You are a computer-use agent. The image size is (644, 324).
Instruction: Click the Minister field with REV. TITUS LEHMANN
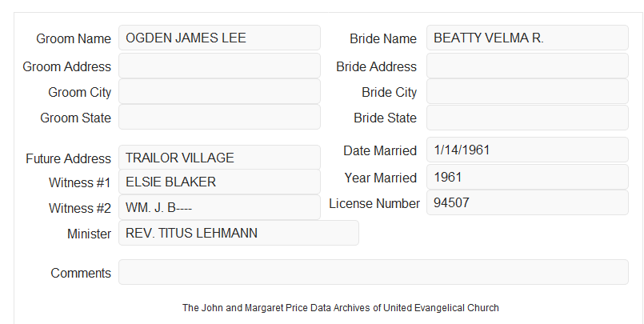(238, 233)
